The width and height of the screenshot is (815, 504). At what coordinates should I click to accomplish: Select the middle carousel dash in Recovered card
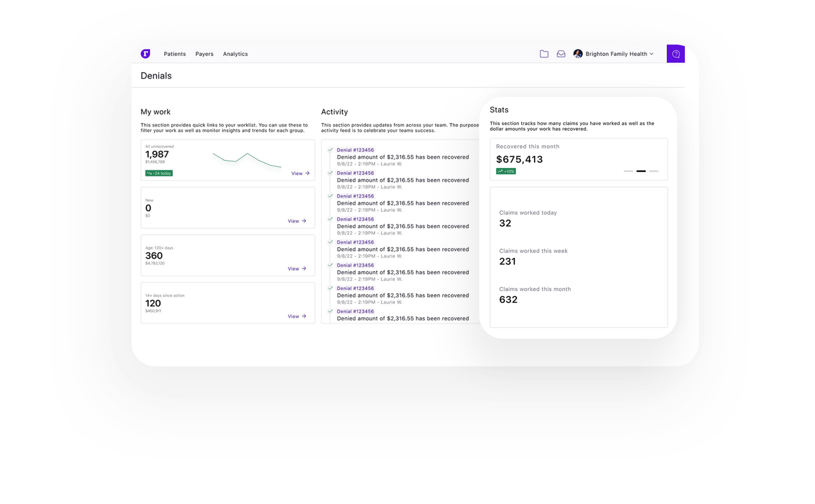click(641, 171)
